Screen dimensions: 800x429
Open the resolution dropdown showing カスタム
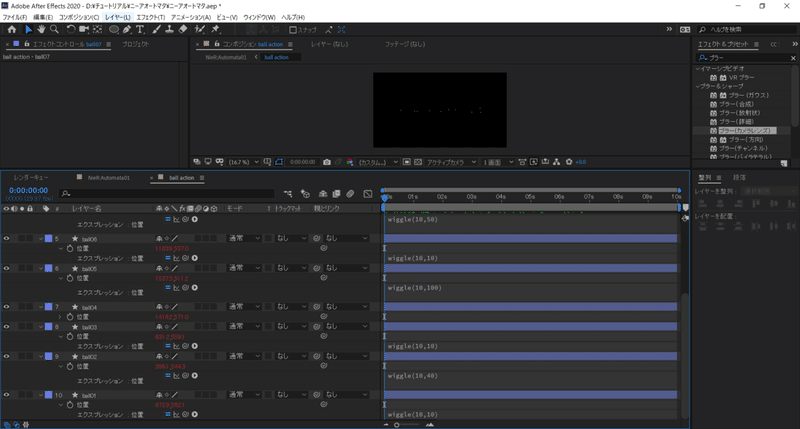point(378,162)
